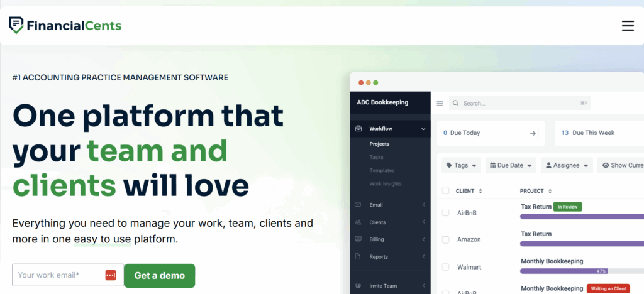
Task: Click the Email envelope icon in sidebar
Action: (358, 205)
